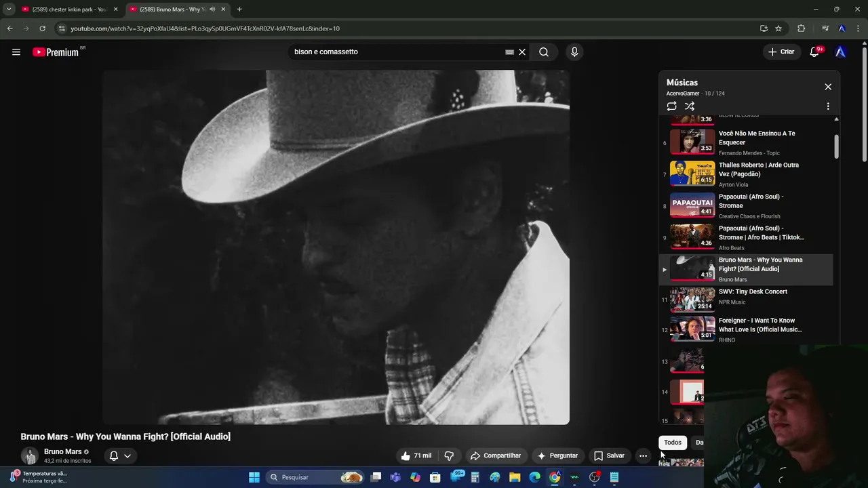Focus the YouTube search field
The image size is (868, 488).
point(399,52)
